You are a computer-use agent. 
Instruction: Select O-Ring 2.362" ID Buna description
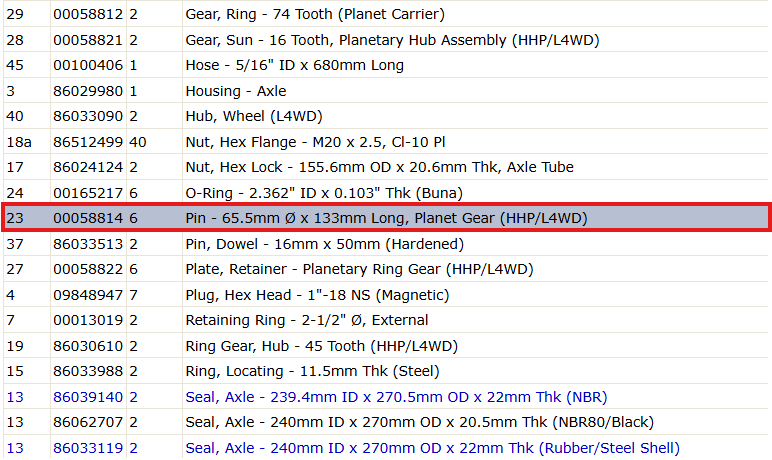[x=324, y=193]
